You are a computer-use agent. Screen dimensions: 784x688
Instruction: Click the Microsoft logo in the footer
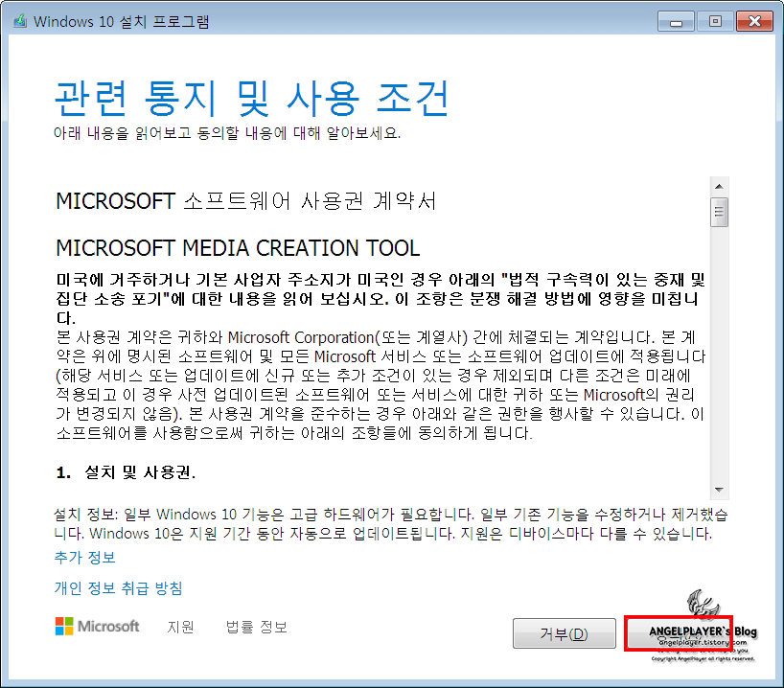[97, 626]
